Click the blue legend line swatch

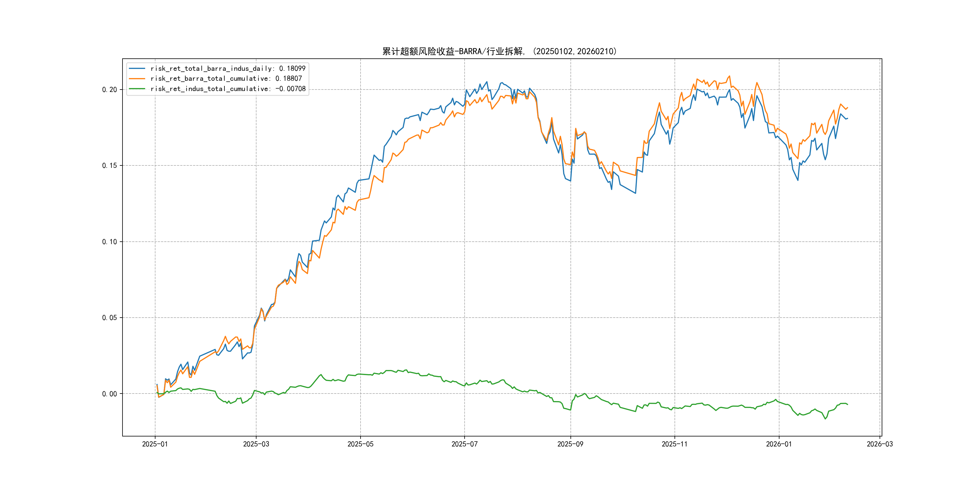(x=137, y=68)
